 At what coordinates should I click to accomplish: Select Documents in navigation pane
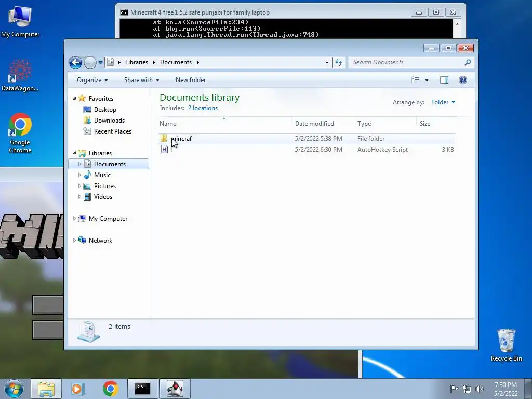(x=110, y=164)
